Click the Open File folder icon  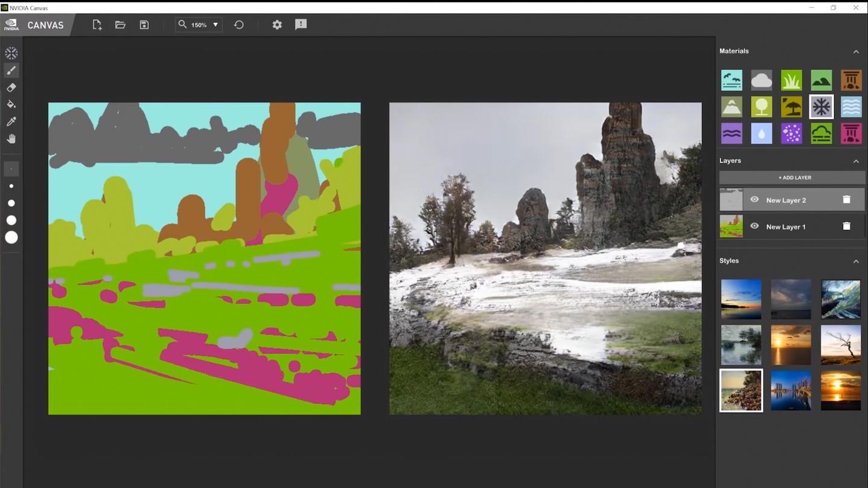click(121, 25)
